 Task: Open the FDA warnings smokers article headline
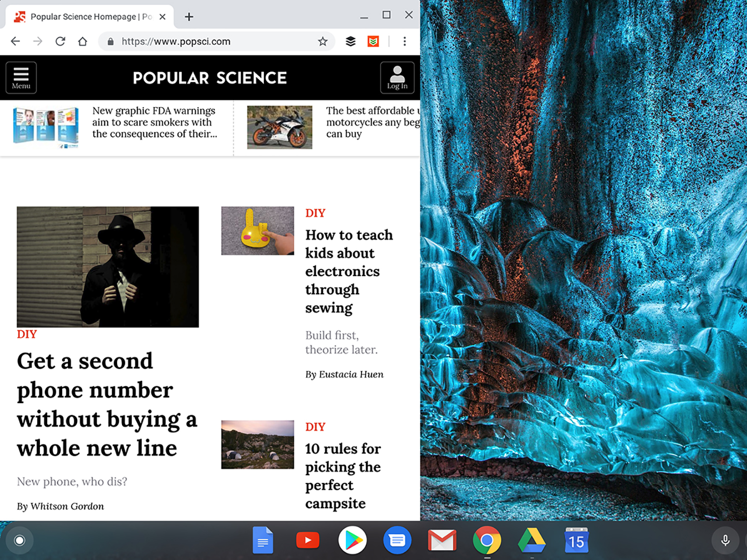[154, 122]
